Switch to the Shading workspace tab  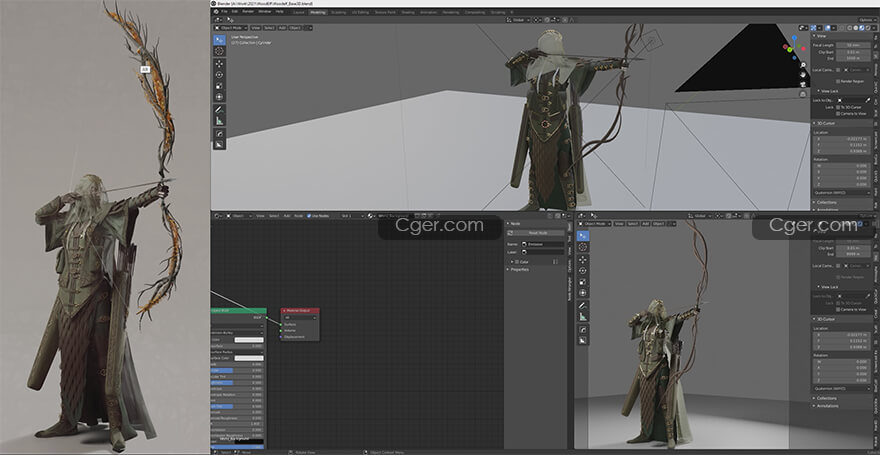point(408,12)
